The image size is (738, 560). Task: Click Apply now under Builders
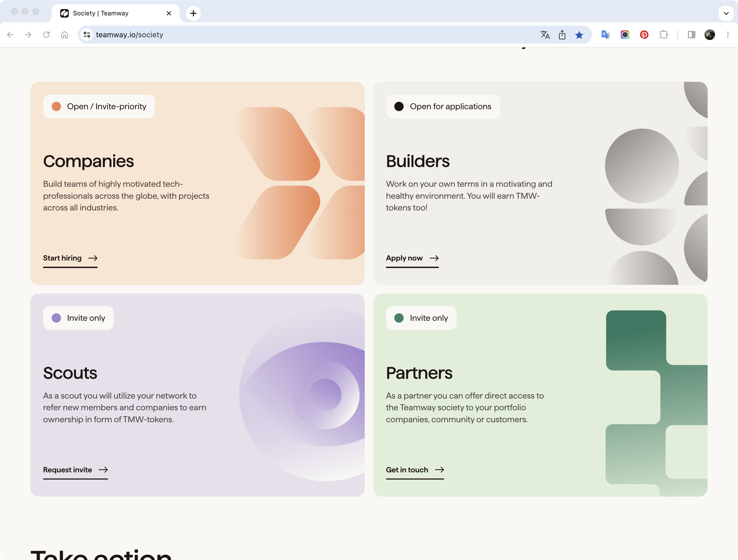(x=404, y=258)
